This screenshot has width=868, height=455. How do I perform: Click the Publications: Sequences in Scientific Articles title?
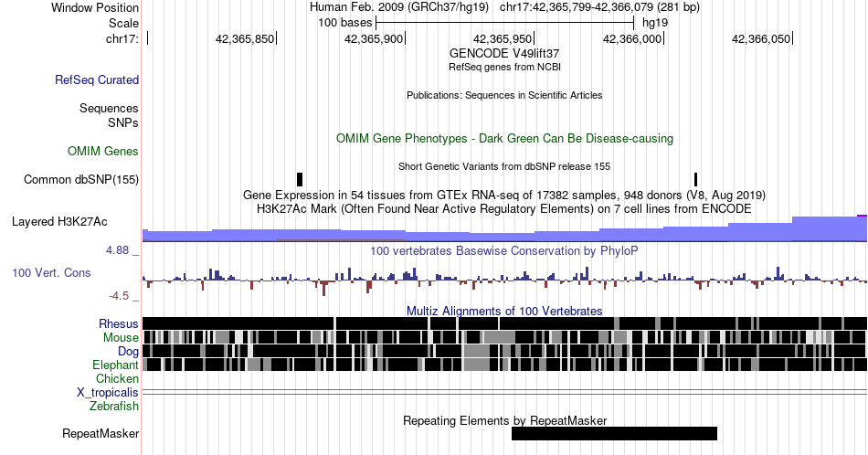(x=504, y=95)
